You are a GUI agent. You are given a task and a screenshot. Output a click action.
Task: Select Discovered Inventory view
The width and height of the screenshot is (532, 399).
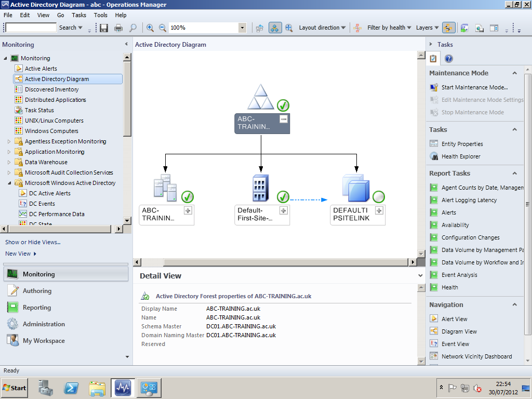pos(51,89)
